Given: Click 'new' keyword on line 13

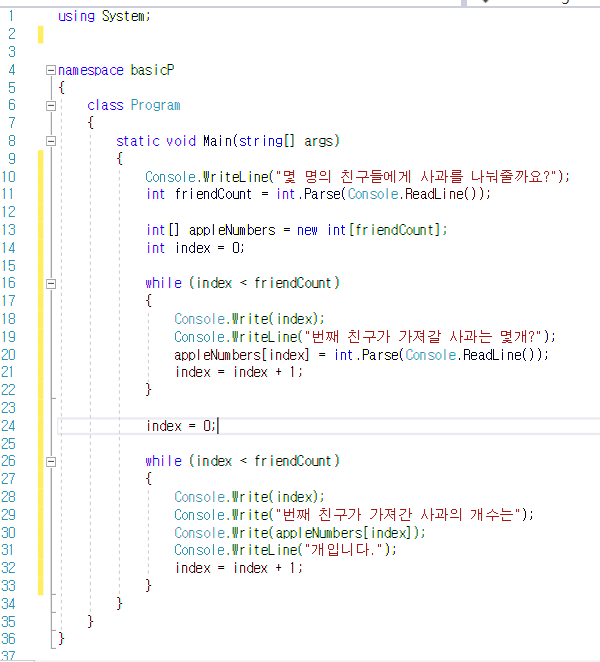Looking at the screenshot, I should tap(307, 231).
